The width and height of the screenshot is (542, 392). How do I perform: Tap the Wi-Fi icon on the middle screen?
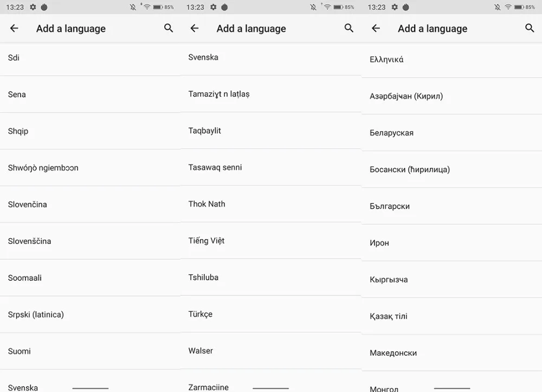(x=327, y=7)
